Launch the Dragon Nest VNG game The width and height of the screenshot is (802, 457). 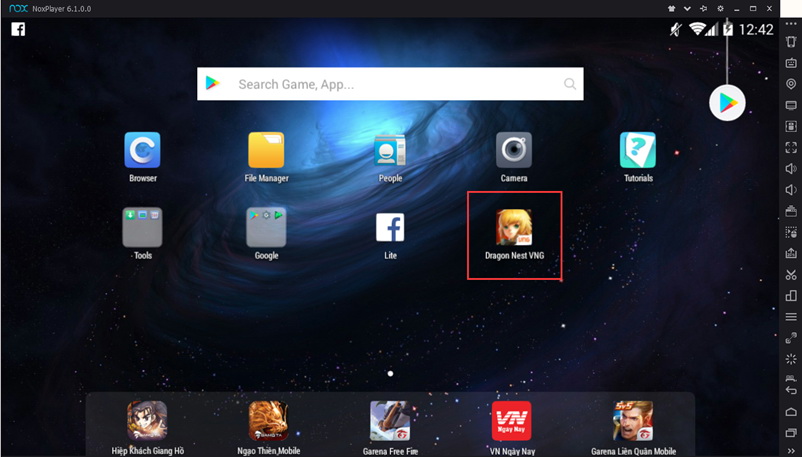tap(514, 229)
